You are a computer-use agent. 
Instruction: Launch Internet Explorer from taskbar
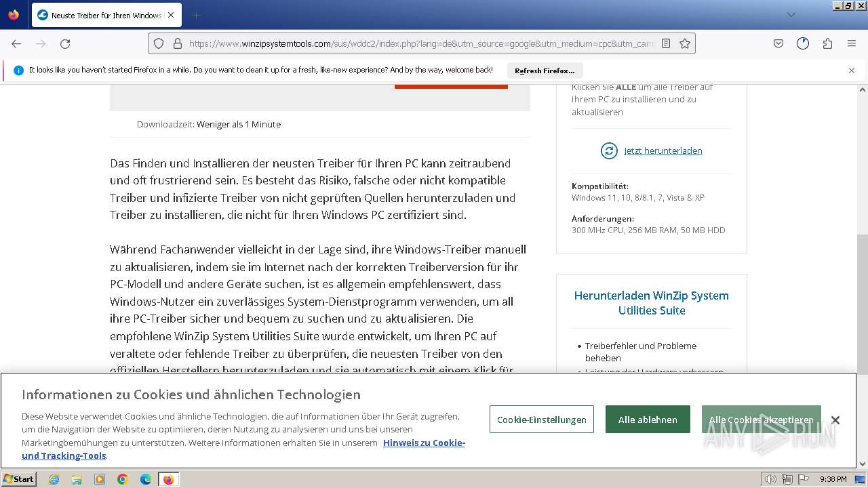point(54,479)
